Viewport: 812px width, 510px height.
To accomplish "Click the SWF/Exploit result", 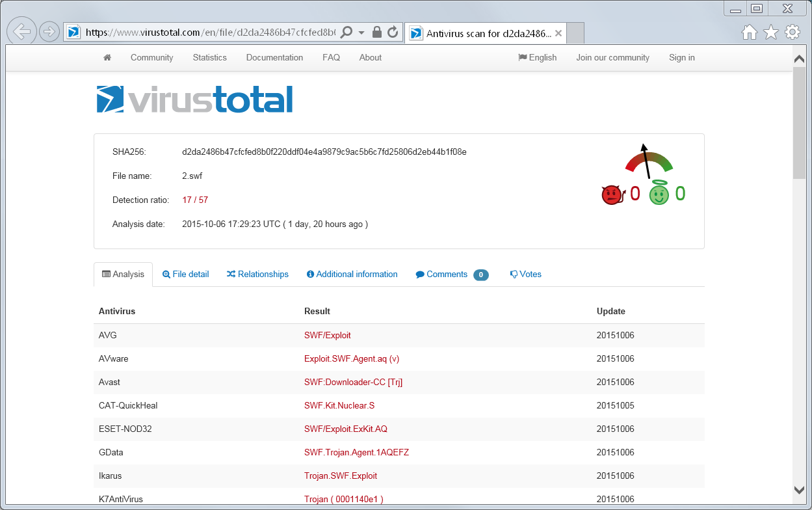I will point(328,335).
